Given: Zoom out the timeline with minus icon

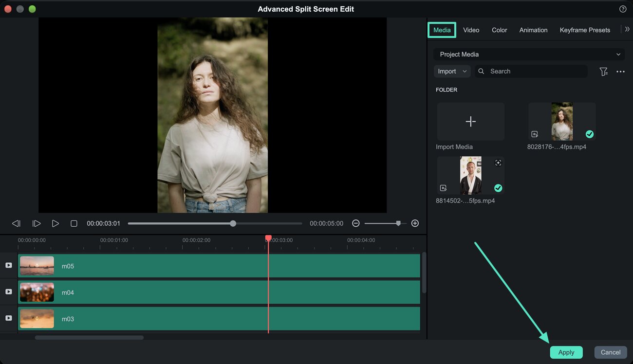Looking at the screenshot, I should pyautogui.click(x=356, y=223).
